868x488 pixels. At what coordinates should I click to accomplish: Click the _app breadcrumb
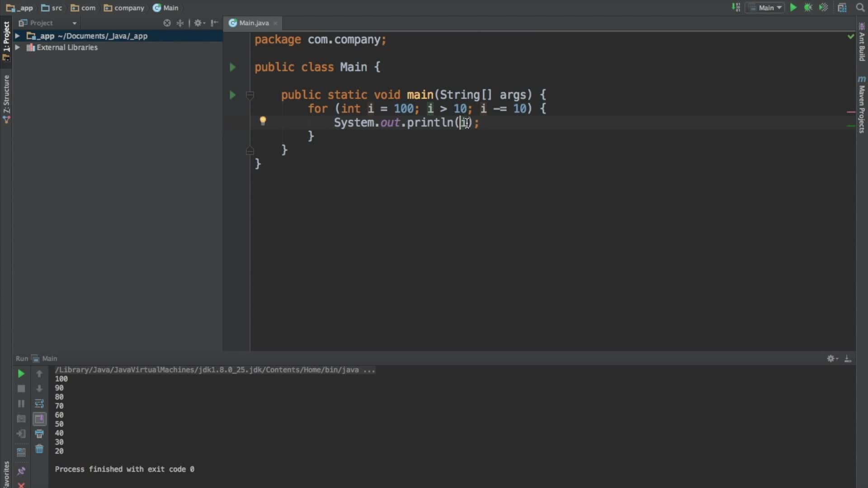click(19, 8)
